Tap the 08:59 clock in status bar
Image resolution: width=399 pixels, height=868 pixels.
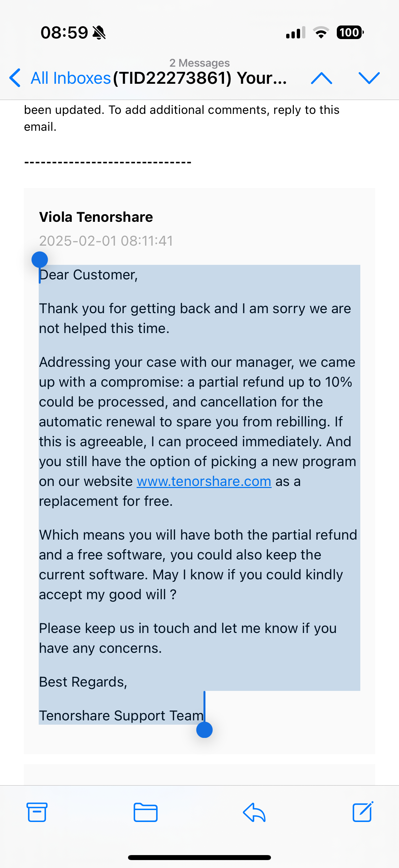(x=64, y=33)
